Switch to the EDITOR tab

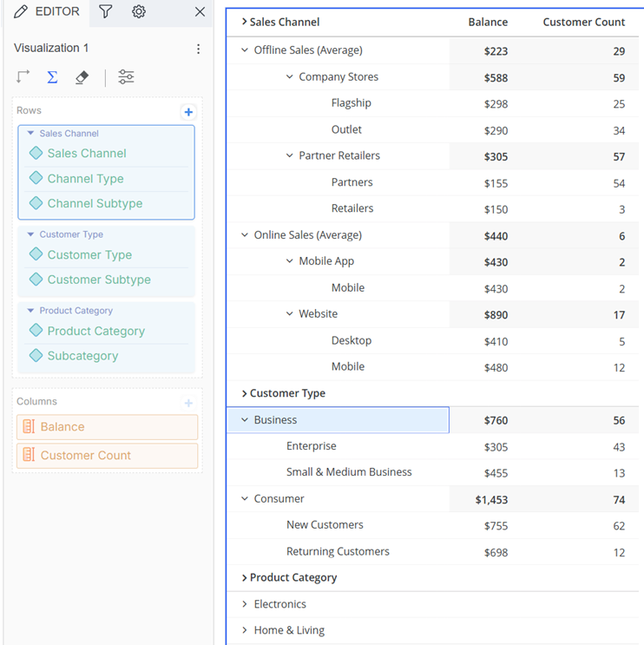click(46, 11)
